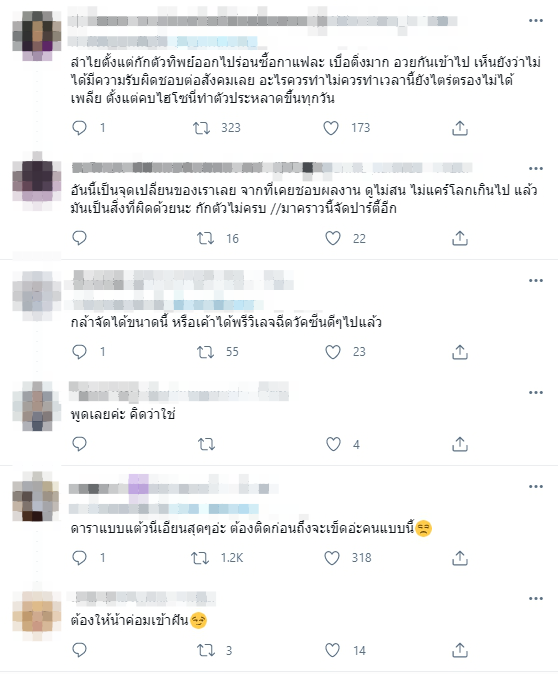Open tweet text starting 'กล้าจัดได้ขนาดนี้'

226,322
